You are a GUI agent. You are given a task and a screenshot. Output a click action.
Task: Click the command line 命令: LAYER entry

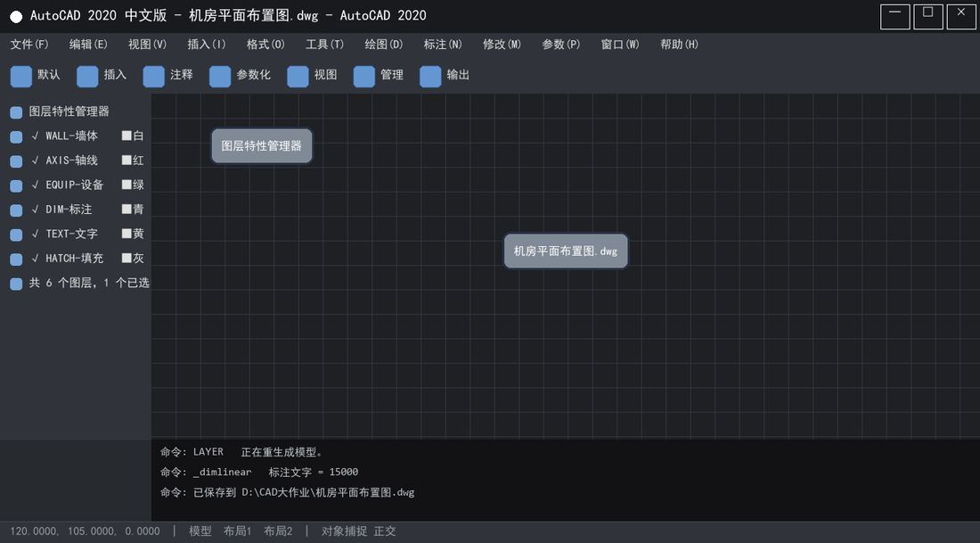click(241, 452)
